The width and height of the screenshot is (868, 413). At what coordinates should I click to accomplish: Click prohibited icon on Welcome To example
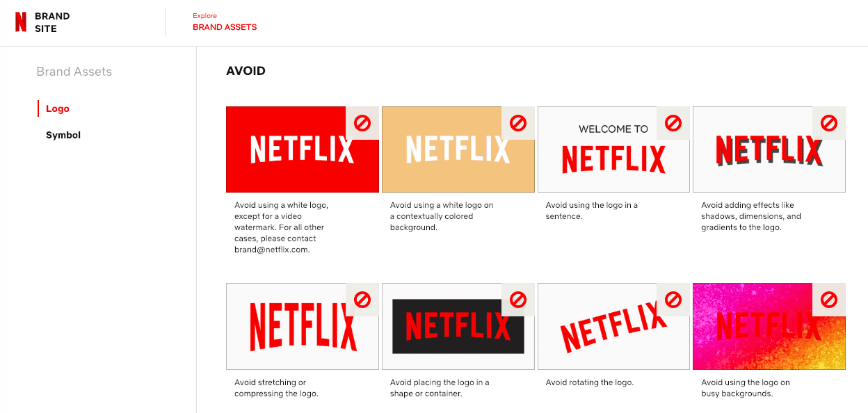coord(673,123)
